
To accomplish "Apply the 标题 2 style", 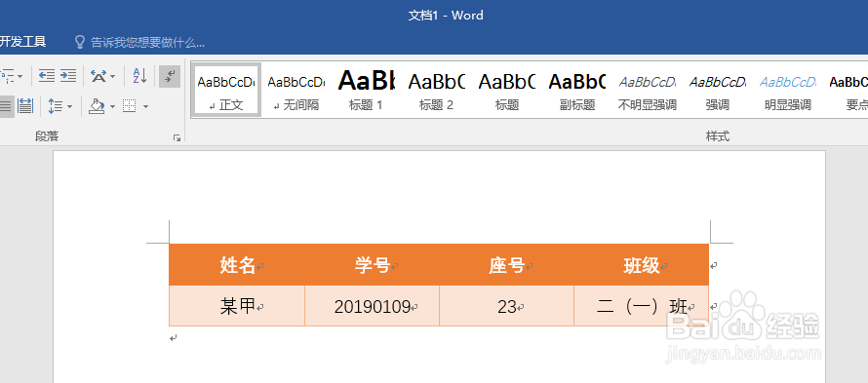I will pos(436,90).
